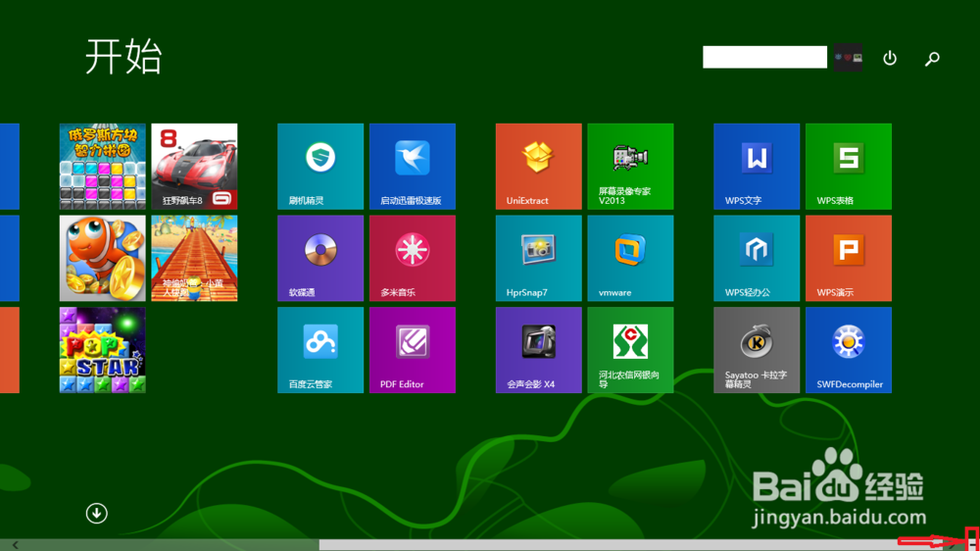Open the WPS轻办公 tile
Viewport: 980px width, 551px height.
(x=757, y=258)
